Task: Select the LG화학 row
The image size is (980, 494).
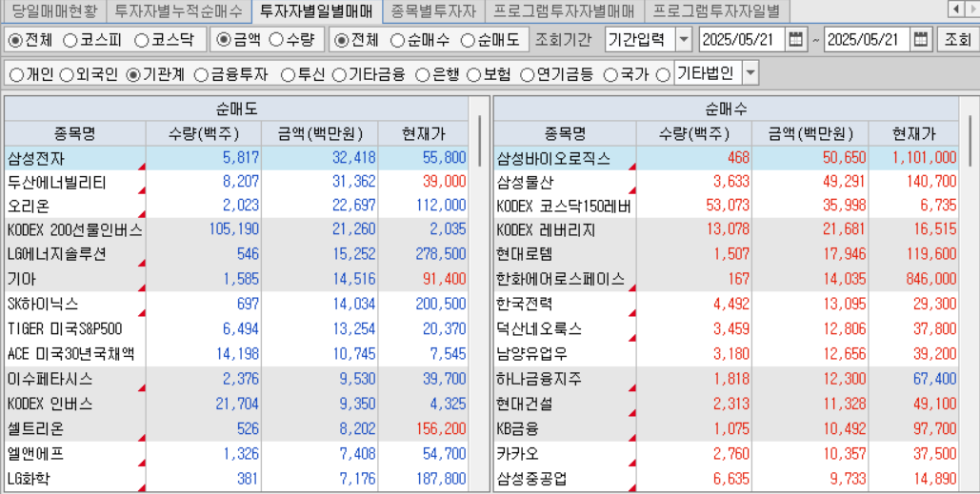Action: coord(236,479)
